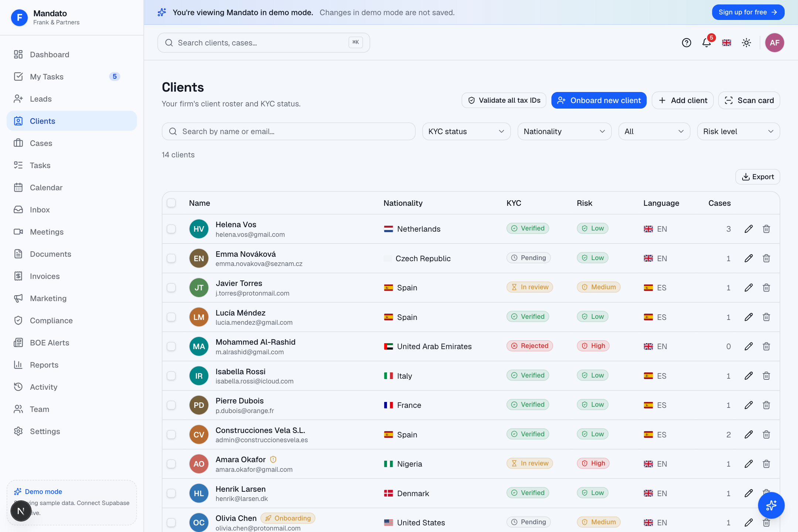Check the Pierre Dubois row checkbox
The height and width of the screenshot is (532, 798).
pos(171,405)
